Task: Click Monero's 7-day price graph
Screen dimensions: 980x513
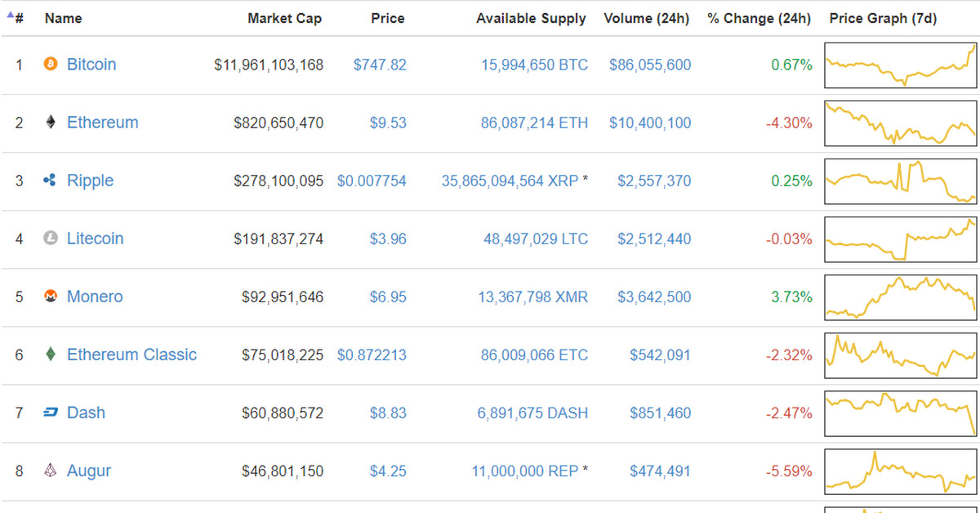Action: (x=900, y=297)
